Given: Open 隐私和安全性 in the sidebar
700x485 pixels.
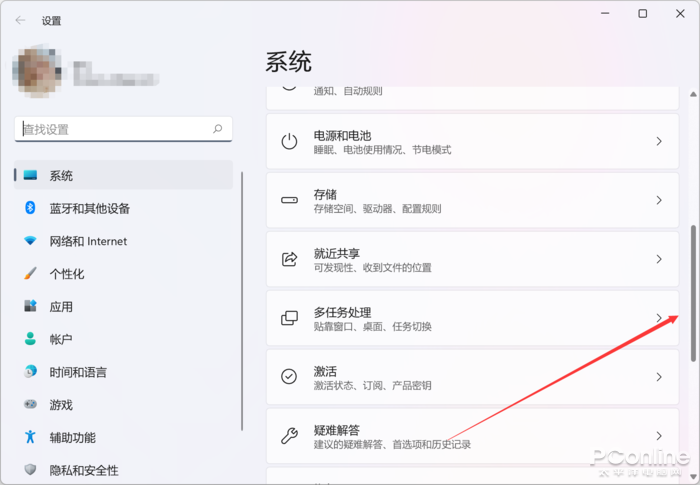Looking at the screenshot, I should (123, 470).
